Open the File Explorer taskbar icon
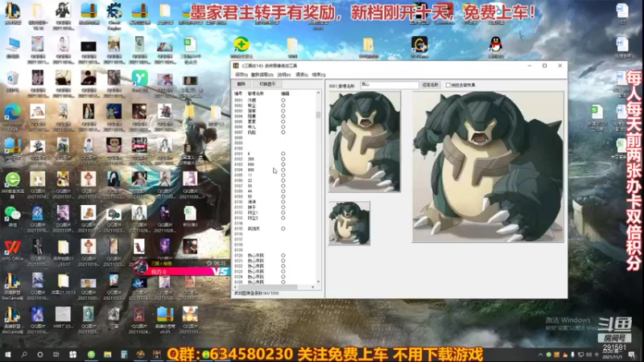This screenshot has width=644, height=362. (108, 355)
